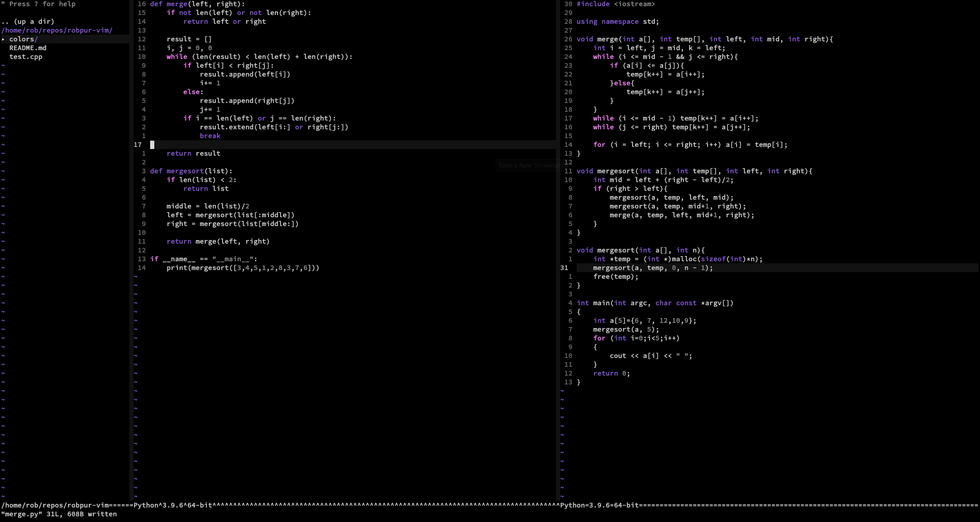Click 'int i = left, j = mid, k = left;'
The image size is (980, 522).
[660, 48]
